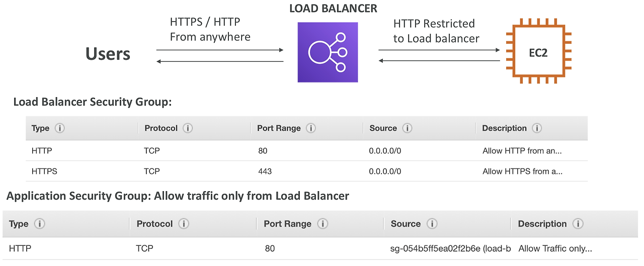Click TCP protocol in the HTTPS row
Viewport: 644px width, 266px height.
coord(152,171)
